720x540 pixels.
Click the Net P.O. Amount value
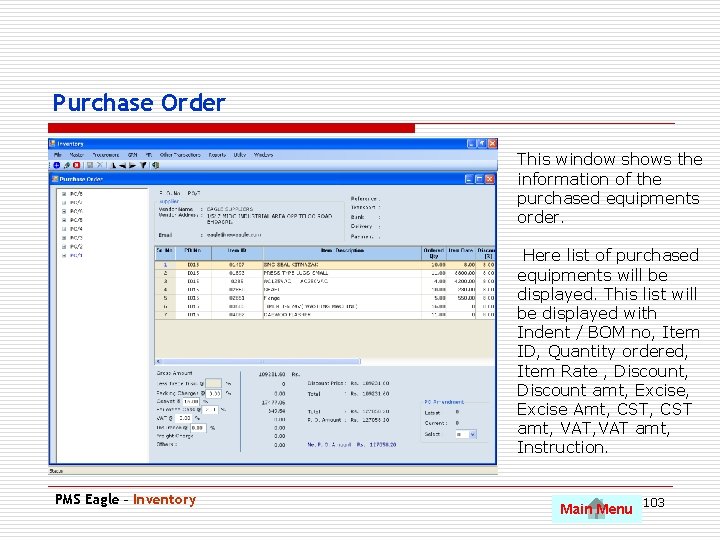pos(383,445)
